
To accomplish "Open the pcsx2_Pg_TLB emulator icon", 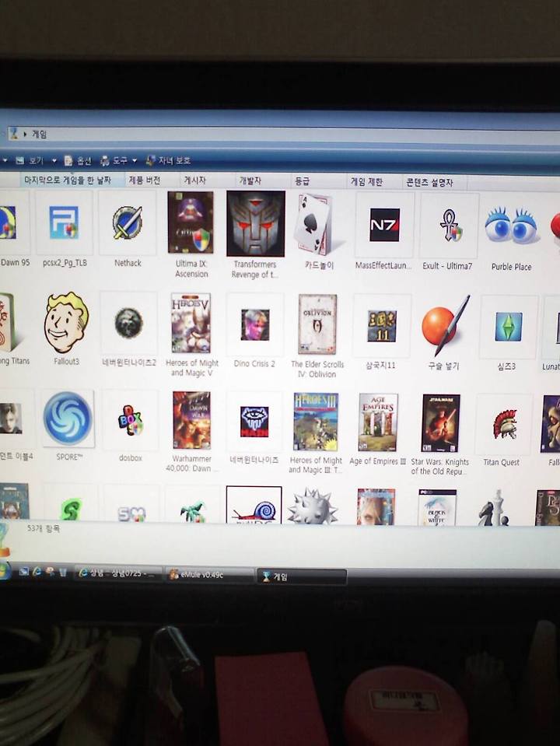I will (x=64, y=222).
